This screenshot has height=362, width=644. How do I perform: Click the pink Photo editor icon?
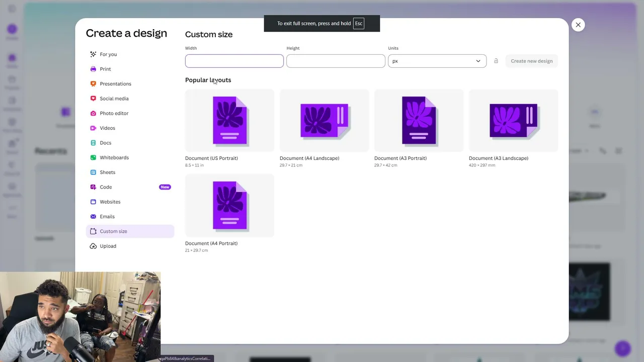[x=93, y=113]
